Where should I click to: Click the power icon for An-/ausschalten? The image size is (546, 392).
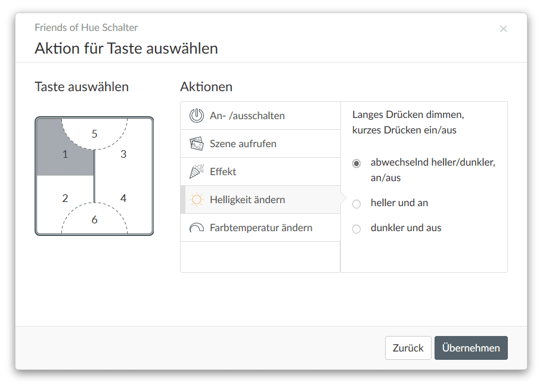tap(197, 116)
